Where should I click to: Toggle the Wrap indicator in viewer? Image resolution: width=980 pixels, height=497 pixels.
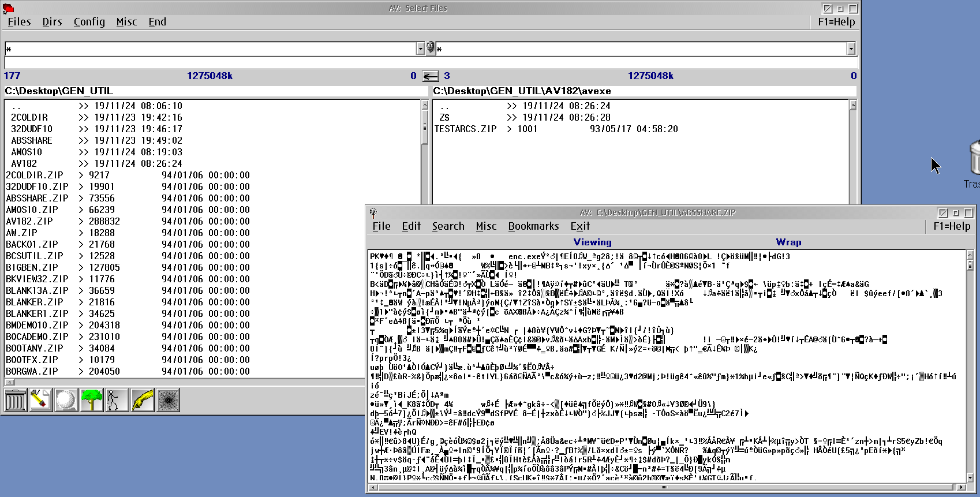click(x=788, y=242)
